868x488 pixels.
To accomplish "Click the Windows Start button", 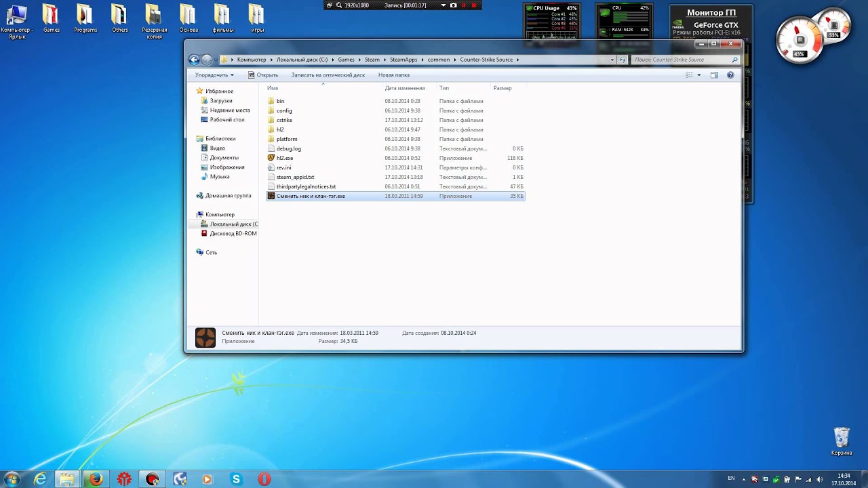I will (x=12, y=479).
